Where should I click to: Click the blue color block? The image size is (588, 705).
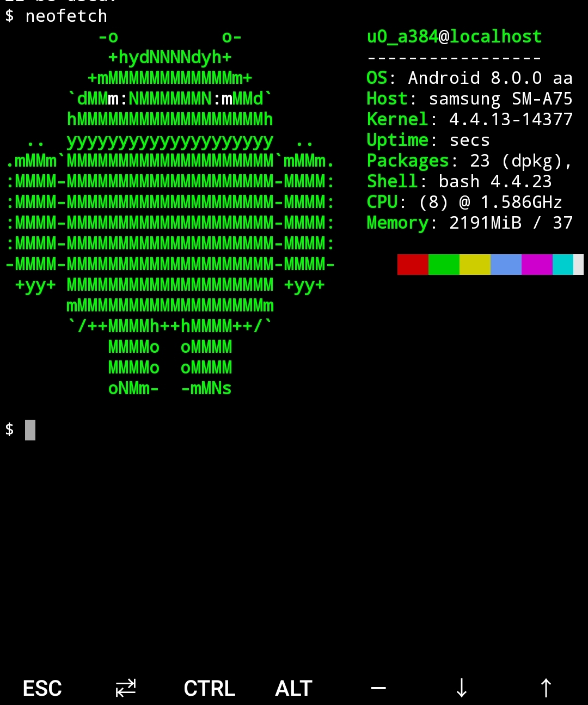[506, 264]
